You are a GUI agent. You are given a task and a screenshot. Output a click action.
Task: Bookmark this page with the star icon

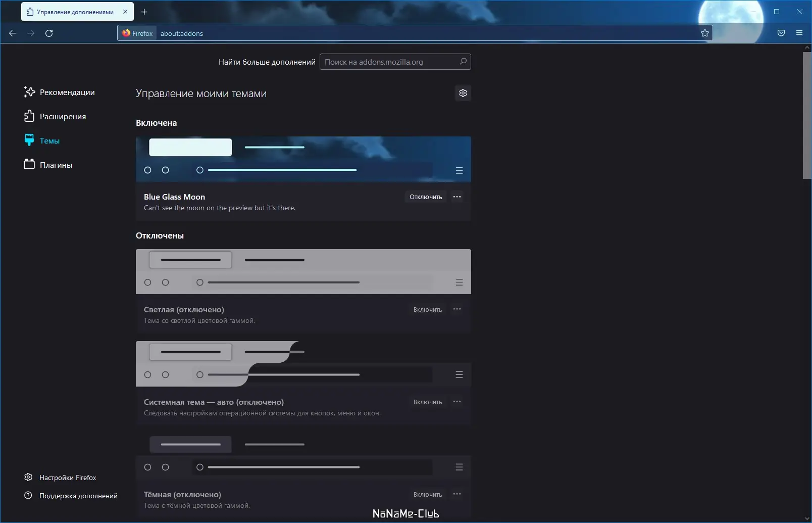705,33
